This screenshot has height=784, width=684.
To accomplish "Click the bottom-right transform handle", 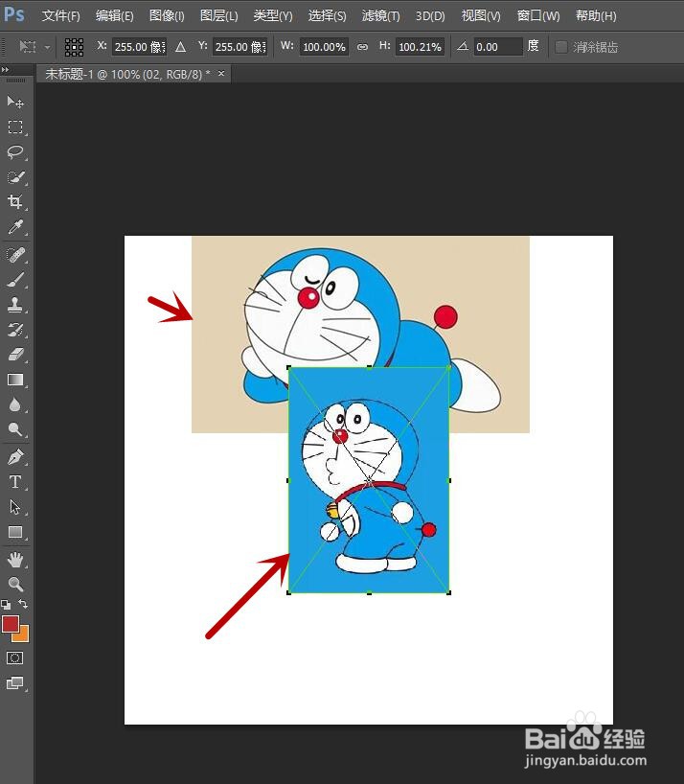I will pos(448,593).
